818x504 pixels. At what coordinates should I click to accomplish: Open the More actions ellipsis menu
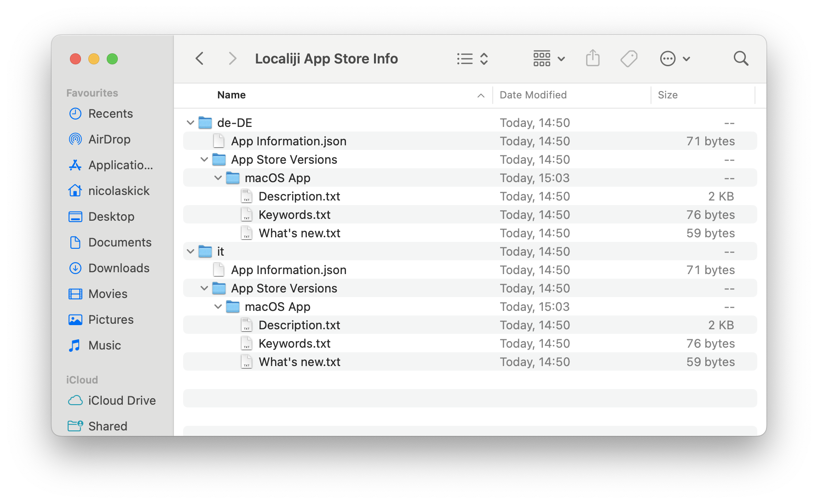click(675, 58)
